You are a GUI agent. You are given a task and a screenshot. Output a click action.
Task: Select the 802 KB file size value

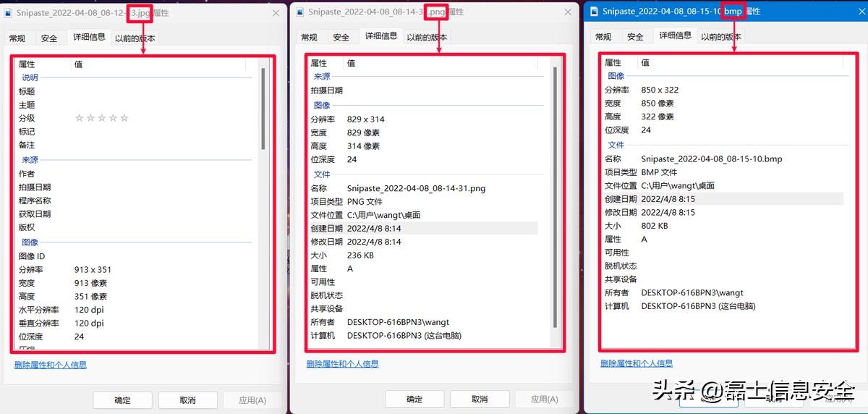[655, 226]
